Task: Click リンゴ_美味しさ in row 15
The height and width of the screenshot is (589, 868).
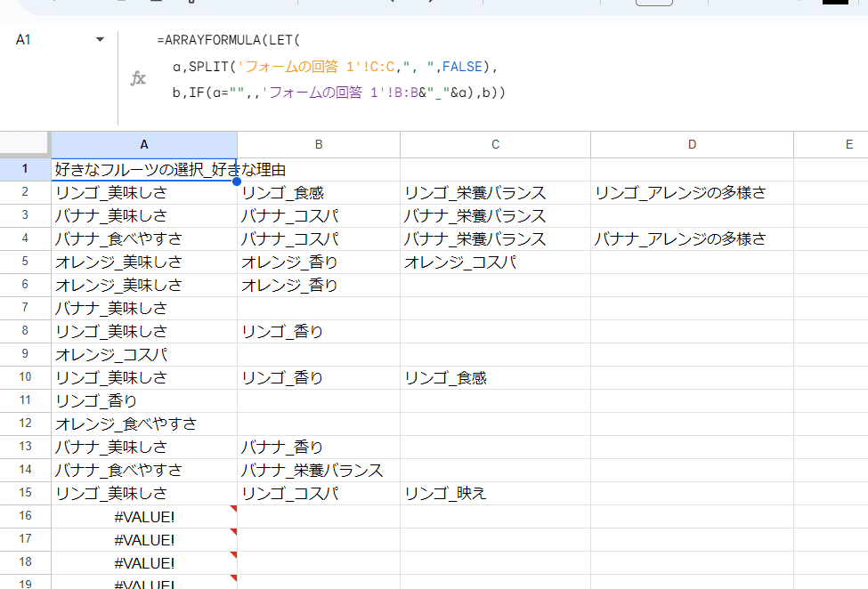Action: (x=144, y=493)
